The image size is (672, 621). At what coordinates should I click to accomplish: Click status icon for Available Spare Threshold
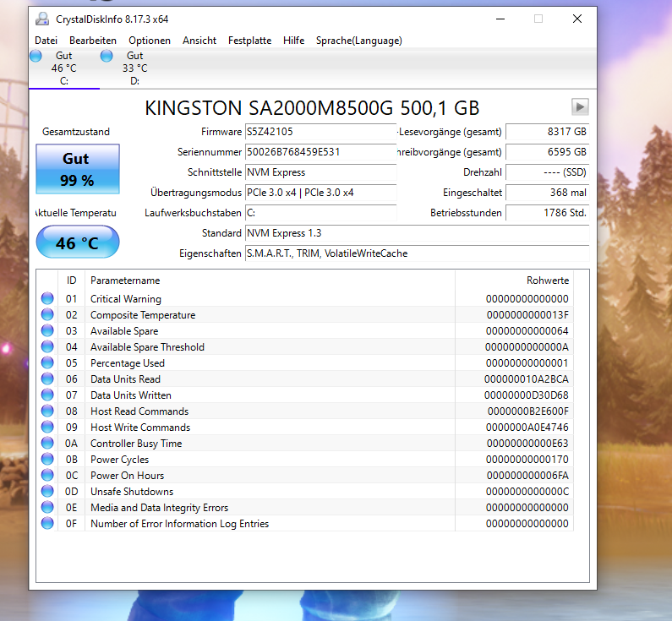point(47,346)
